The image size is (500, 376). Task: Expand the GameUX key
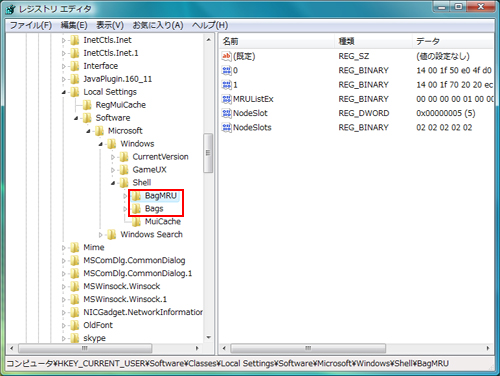tap(113, 170)
